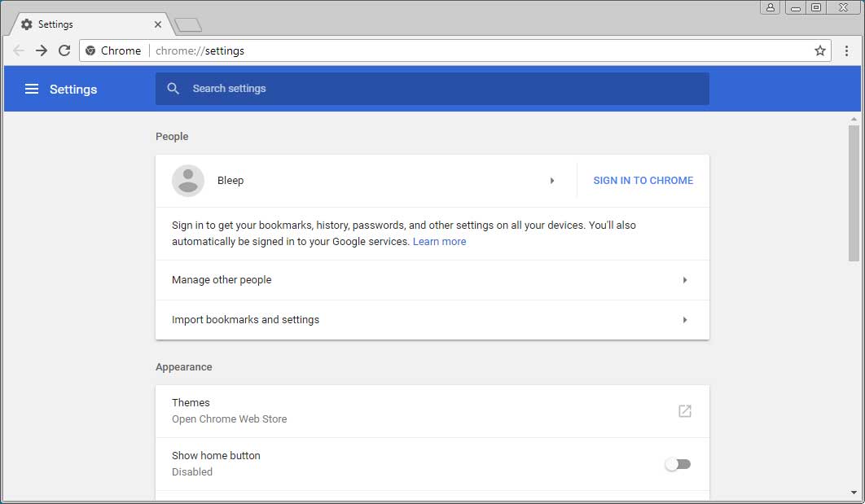Screen dimensions: 865x504
Task: Click into the Search settings field
Action: tap(432, 89)
